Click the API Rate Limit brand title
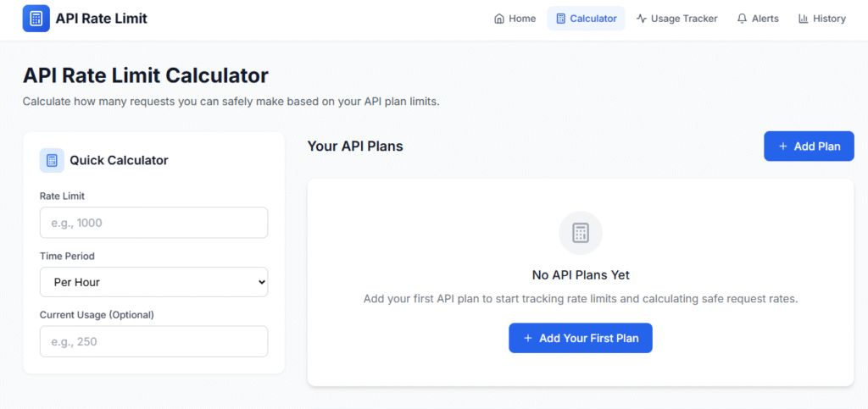The width and height of the screenshot is (868, 409). [101, 19]
